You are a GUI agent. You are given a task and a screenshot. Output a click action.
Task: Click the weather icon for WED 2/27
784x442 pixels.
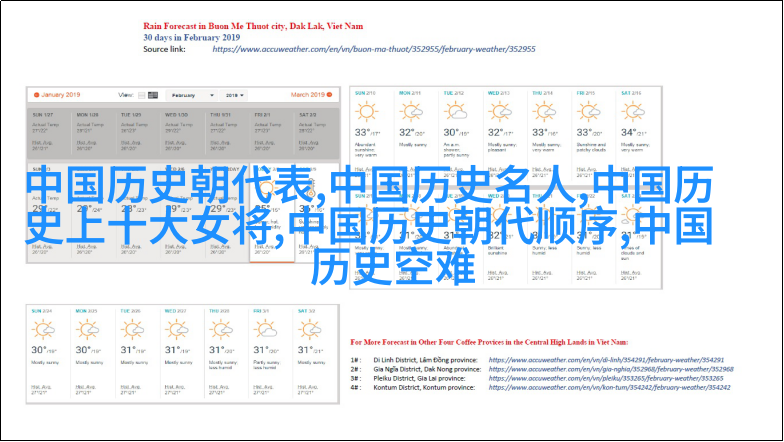pyautogui.click(x=176, y=330)
